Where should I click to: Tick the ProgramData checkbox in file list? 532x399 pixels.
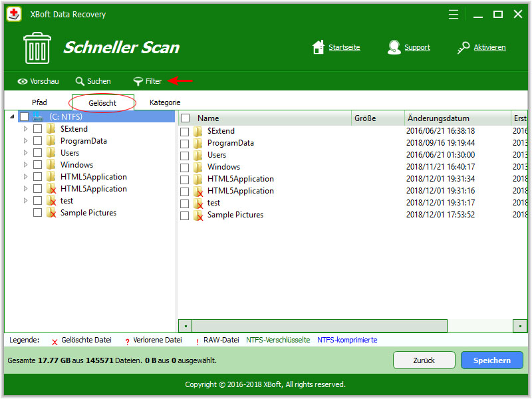coord(185,144)
